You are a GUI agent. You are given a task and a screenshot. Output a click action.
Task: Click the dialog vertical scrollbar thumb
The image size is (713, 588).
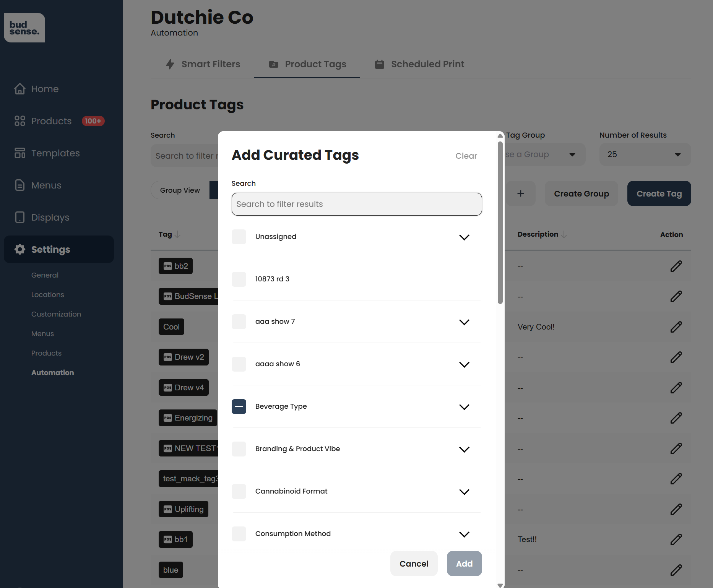click(500, 223)
